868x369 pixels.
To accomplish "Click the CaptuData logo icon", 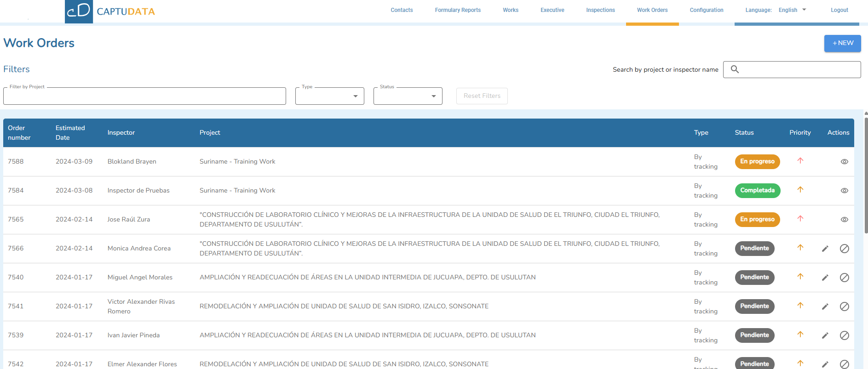I will [x=79, y=11].
